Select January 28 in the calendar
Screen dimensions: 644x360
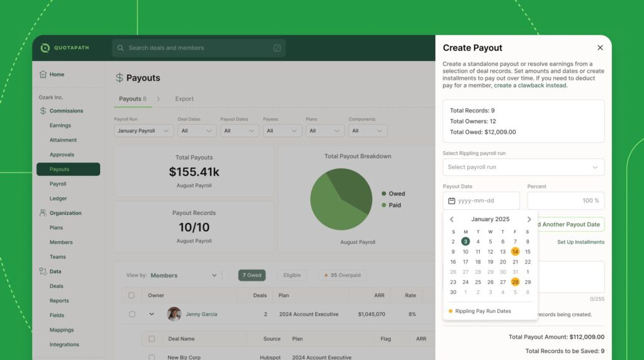(x=515, y=282)
